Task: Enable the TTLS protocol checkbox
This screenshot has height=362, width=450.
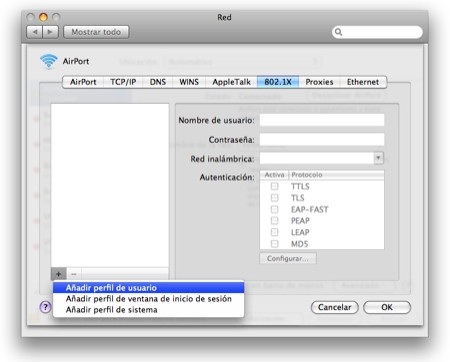Action: click(x=274, y=186)
